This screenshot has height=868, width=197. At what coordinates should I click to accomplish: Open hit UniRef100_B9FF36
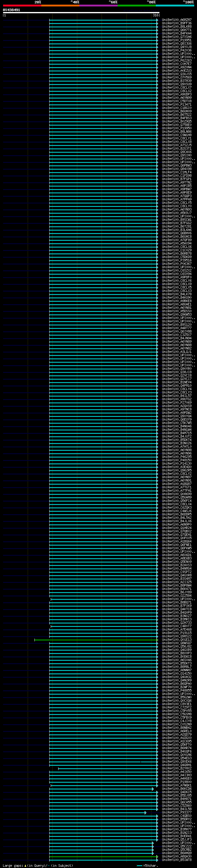click(x=176, y=23)
